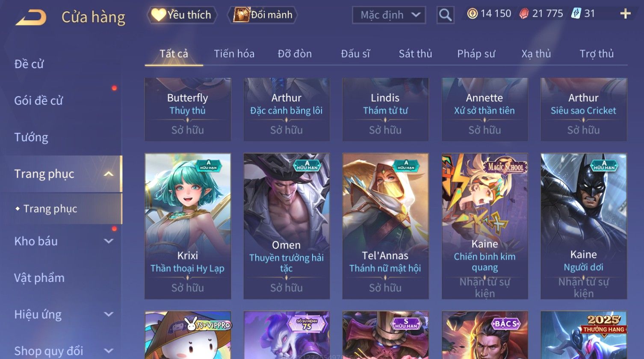Expand the Kho báu sidebar section
The image size is (644, 359).
109,241
